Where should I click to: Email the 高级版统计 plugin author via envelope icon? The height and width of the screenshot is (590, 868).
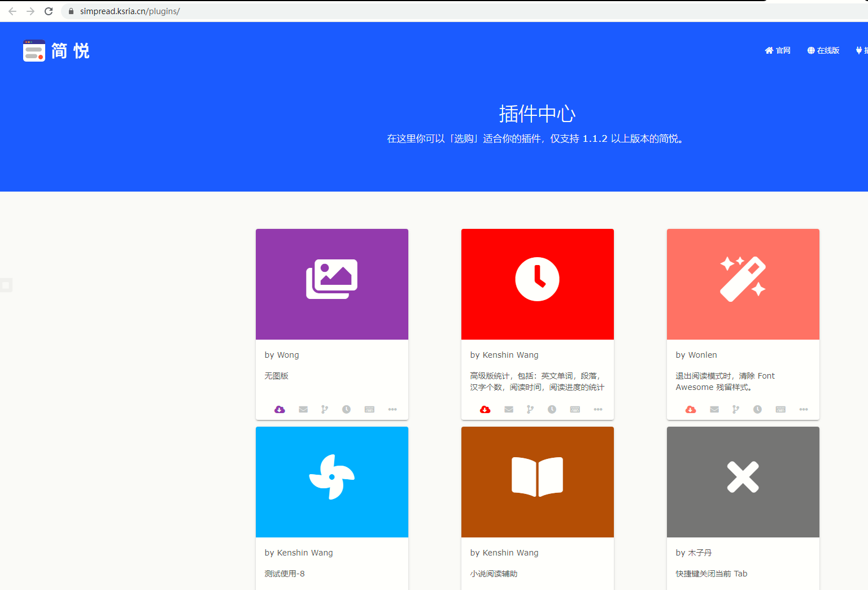[508, 409]
